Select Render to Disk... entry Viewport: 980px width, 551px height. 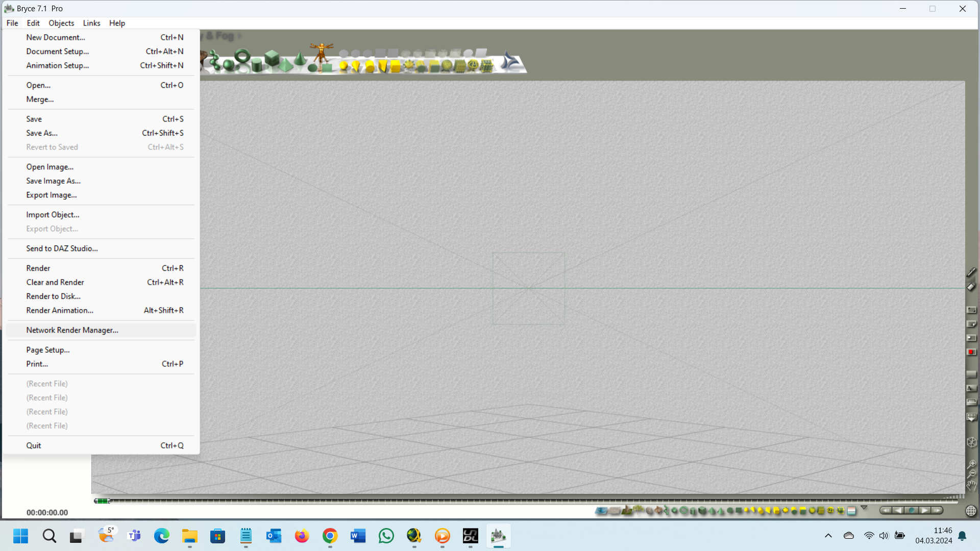[101, 296]
